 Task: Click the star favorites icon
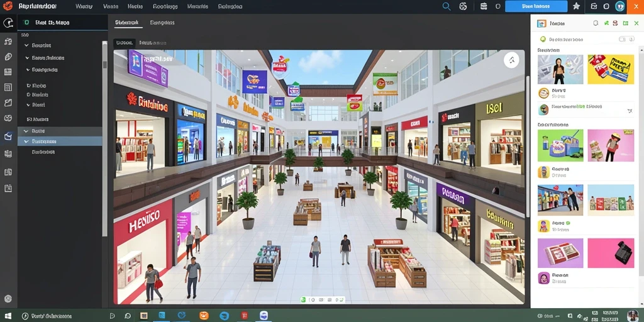(x=576, y=6)
